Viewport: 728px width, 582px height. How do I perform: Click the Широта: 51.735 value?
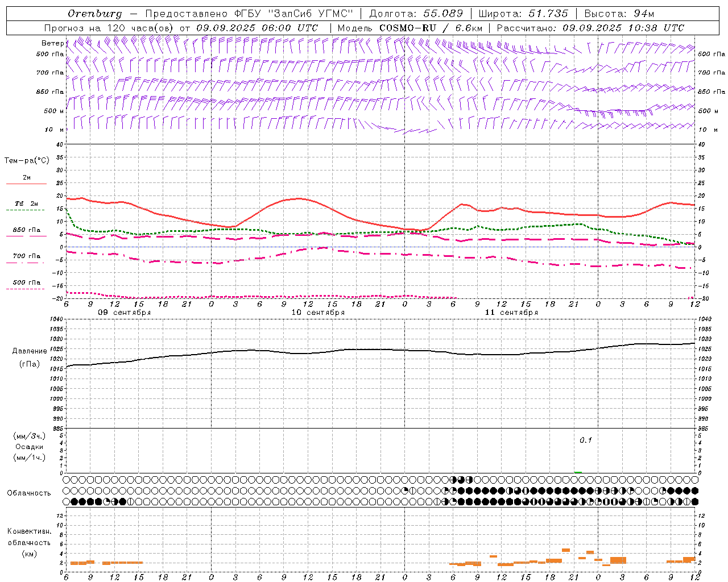point(523,14)
